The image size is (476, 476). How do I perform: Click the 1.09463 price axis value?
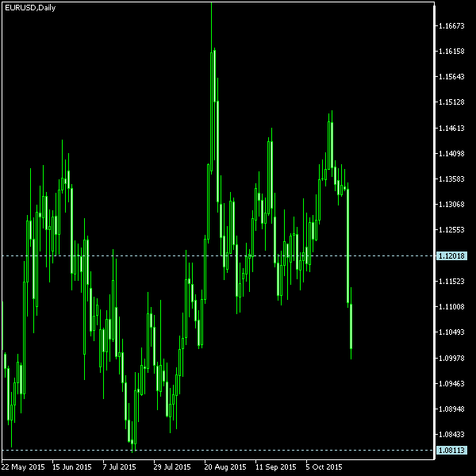pos(451,384)
